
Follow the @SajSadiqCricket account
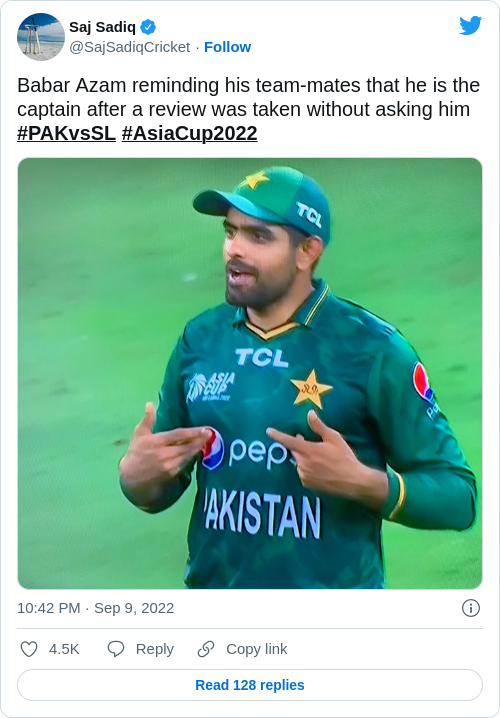point(227,47)
